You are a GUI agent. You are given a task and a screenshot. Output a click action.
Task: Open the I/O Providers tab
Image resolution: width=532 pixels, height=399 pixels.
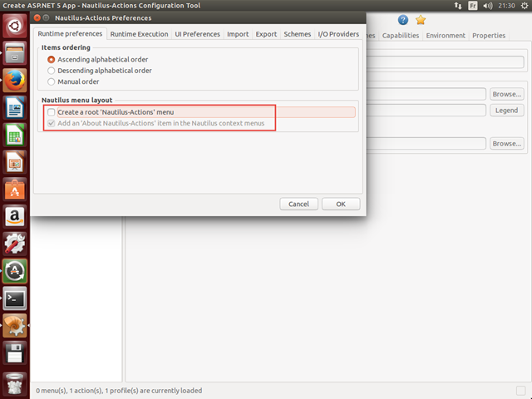338,34
